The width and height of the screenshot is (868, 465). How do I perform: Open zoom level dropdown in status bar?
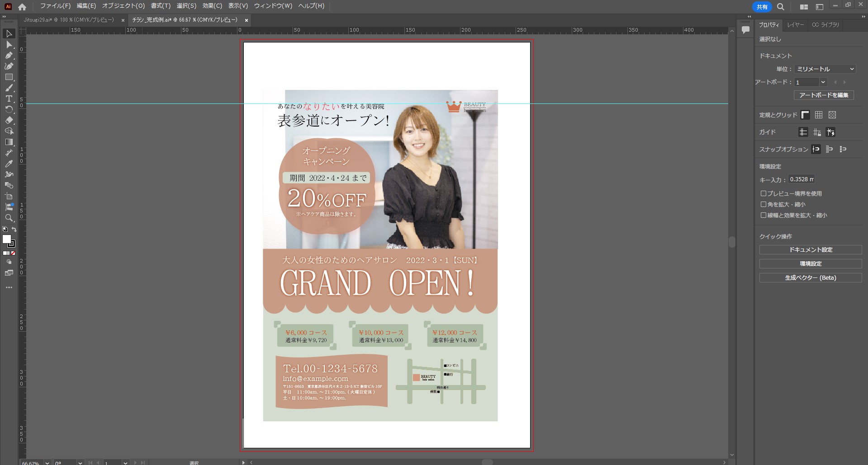click(x=47, y=463)
